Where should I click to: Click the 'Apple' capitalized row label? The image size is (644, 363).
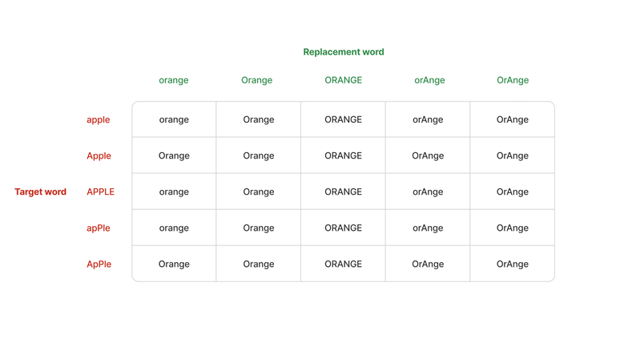99,155
